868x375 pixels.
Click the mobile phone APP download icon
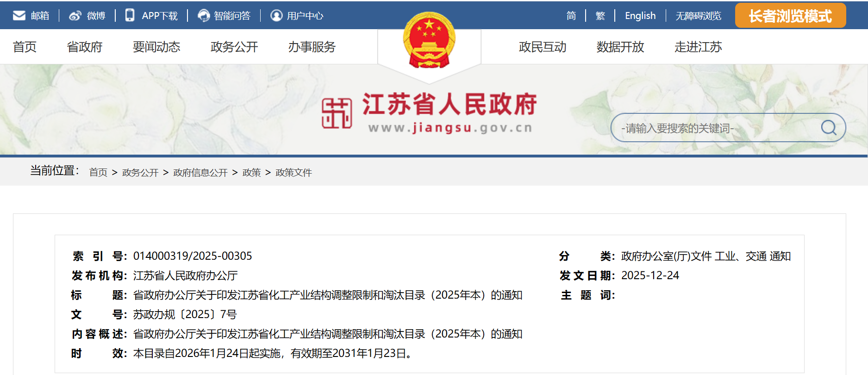(130, 15)
